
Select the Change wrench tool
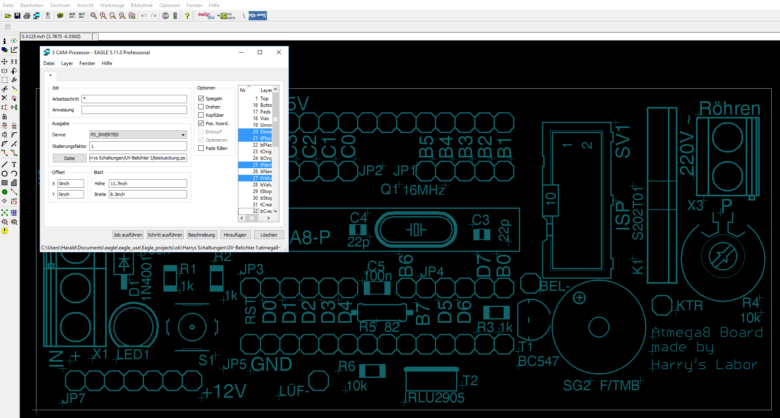pos(14,80)
